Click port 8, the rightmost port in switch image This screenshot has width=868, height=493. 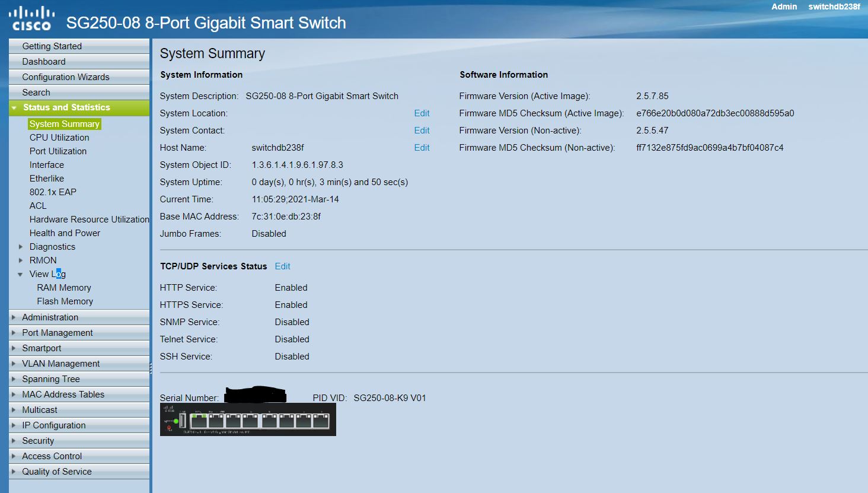321,421
